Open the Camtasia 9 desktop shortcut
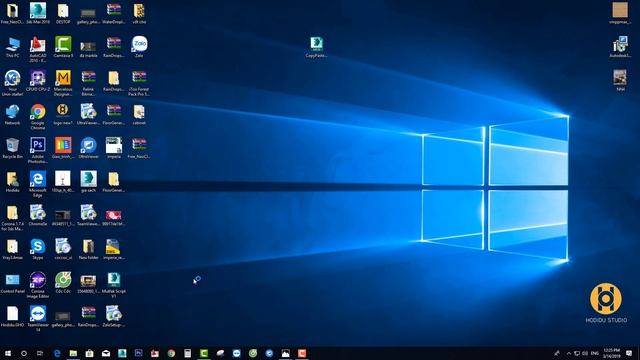 tap(63, 47)
